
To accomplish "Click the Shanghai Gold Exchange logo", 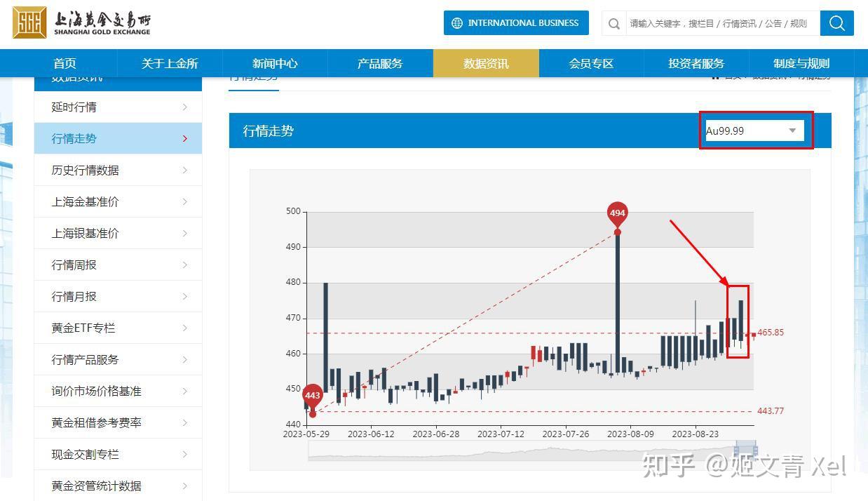I will click(81, 23).
